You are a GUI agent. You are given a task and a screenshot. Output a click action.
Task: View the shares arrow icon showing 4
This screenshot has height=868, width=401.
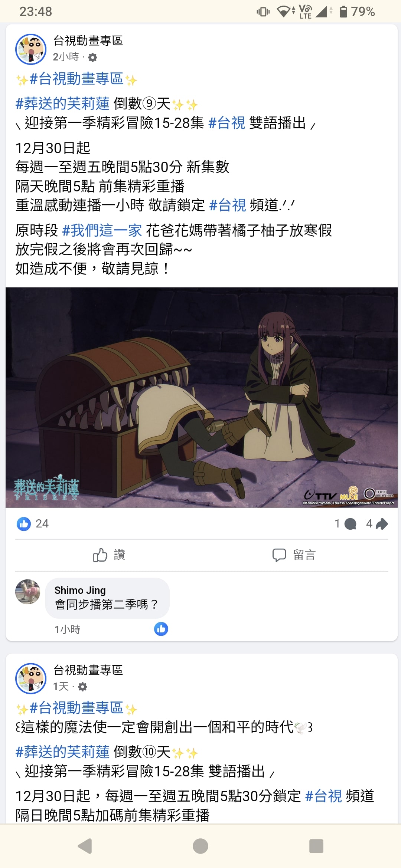click(382, 524)
